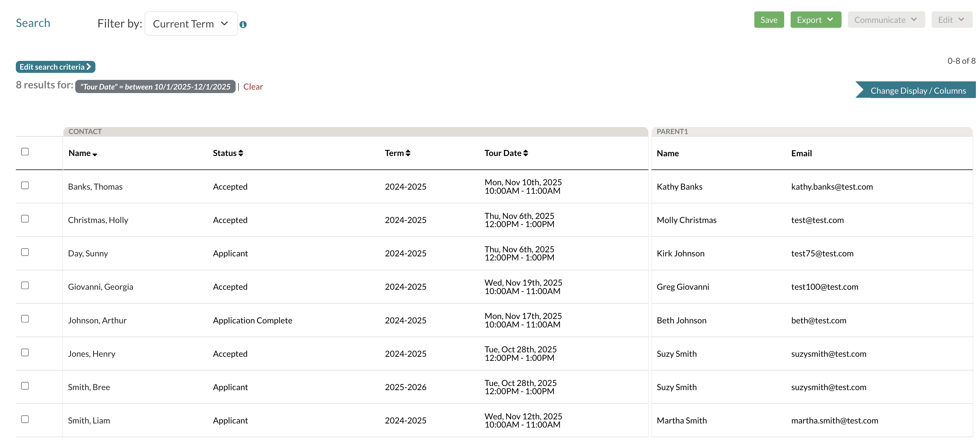Check the box for Christmas, Holly
Screen dimensions: 980x446
click(x=25, y=219)
